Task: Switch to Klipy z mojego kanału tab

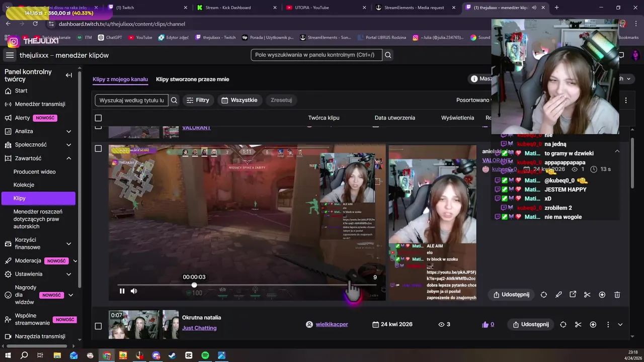Action: (120, 79)
